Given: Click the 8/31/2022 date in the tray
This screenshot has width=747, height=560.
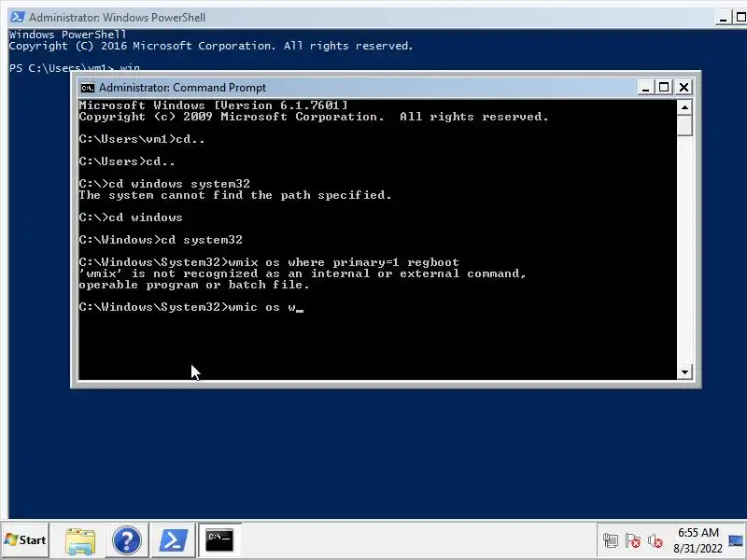Looking at the screenshot, I should 698,549.
